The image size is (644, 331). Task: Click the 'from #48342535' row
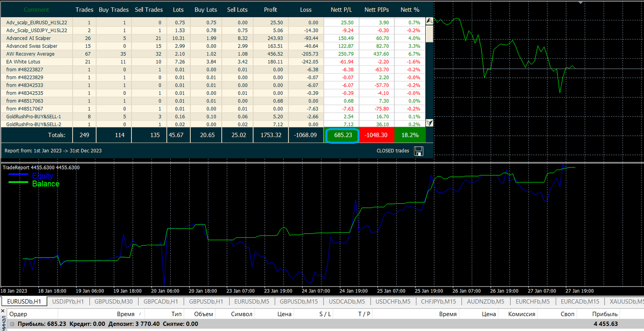point(213,93)
